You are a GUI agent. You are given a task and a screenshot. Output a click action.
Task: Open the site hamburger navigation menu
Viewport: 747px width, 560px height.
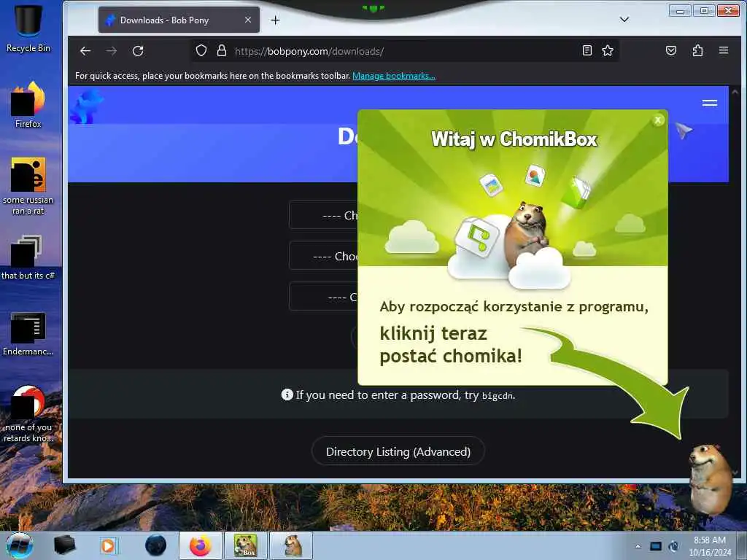tap(709, 103)
